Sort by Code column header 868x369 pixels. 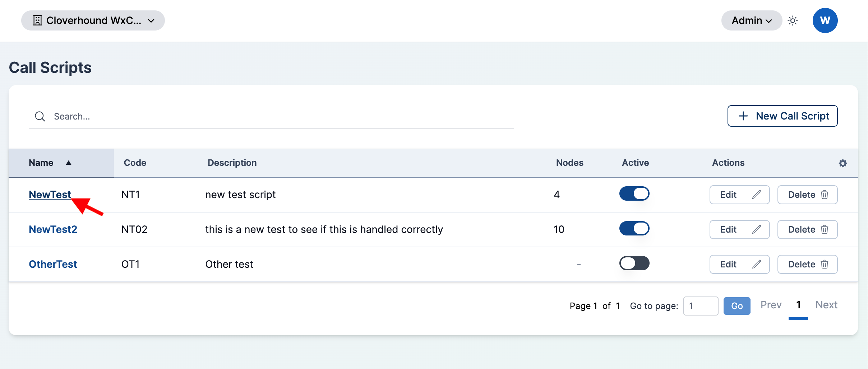coord(135,163)
